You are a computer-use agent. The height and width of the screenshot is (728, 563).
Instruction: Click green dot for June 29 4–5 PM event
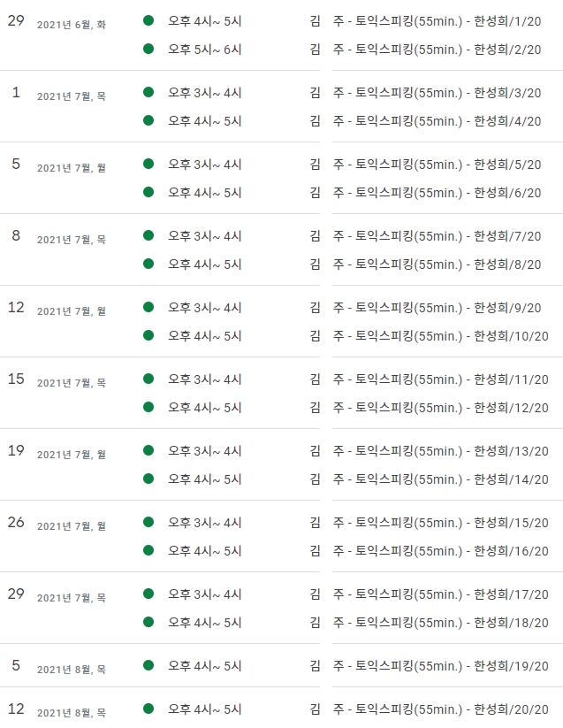[x=148, y=20]
